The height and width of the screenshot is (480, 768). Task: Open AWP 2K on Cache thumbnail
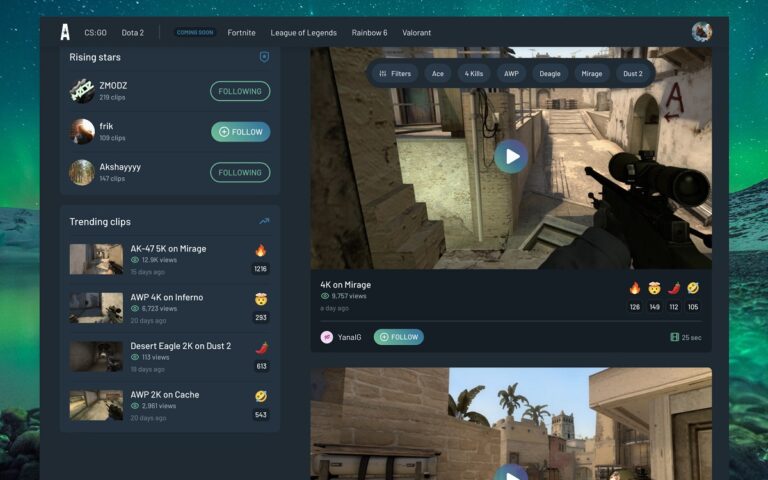96,405
